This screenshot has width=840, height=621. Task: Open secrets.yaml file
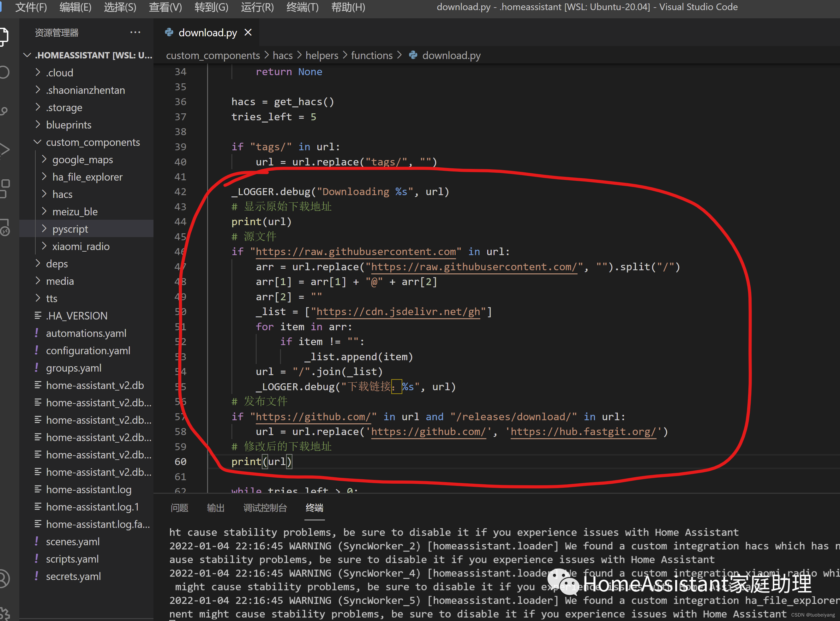pos(87,576)
